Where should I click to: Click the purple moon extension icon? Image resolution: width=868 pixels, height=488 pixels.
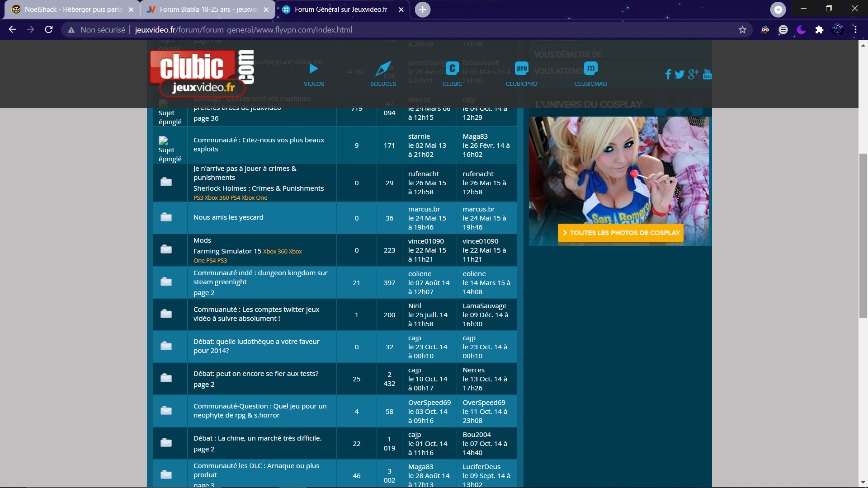(x=801, y=30)
